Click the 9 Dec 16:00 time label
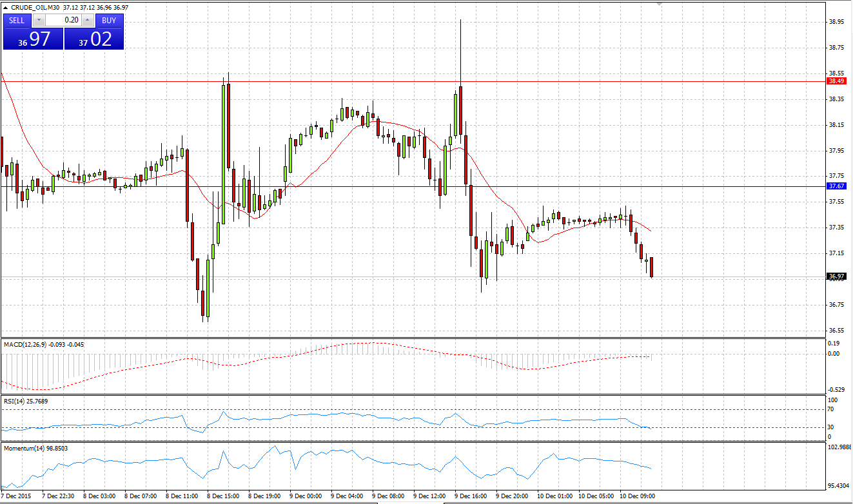Screen dimensions: 853x504 [470, 496]
